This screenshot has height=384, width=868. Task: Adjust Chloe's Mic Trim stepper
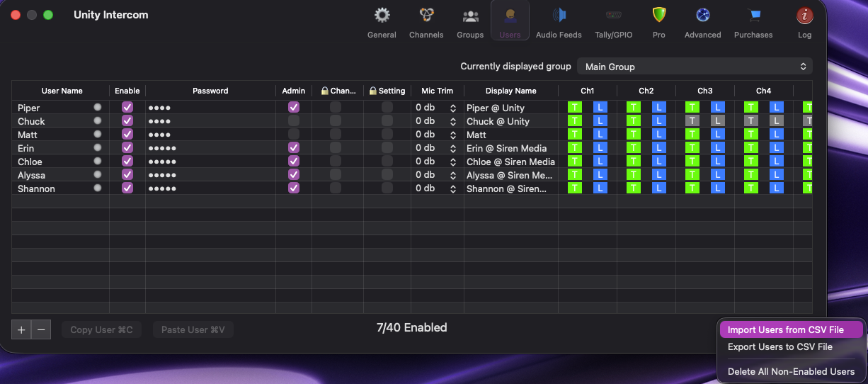pos(453,162)
